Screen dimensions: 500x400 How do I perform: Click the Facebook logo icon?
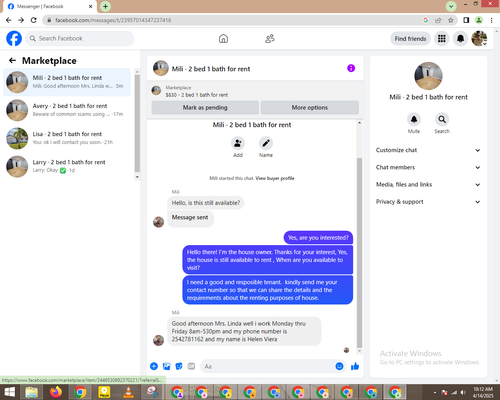point(14,39)
